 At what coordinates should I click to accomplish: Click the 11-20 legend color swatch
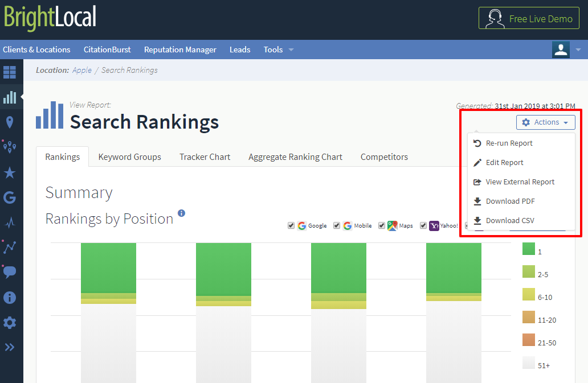pos(529,317)
